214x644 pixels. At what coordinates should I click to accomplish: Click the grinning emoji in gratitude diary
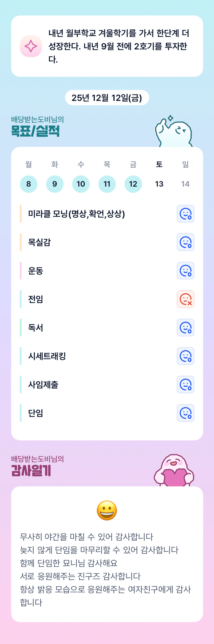107,511
